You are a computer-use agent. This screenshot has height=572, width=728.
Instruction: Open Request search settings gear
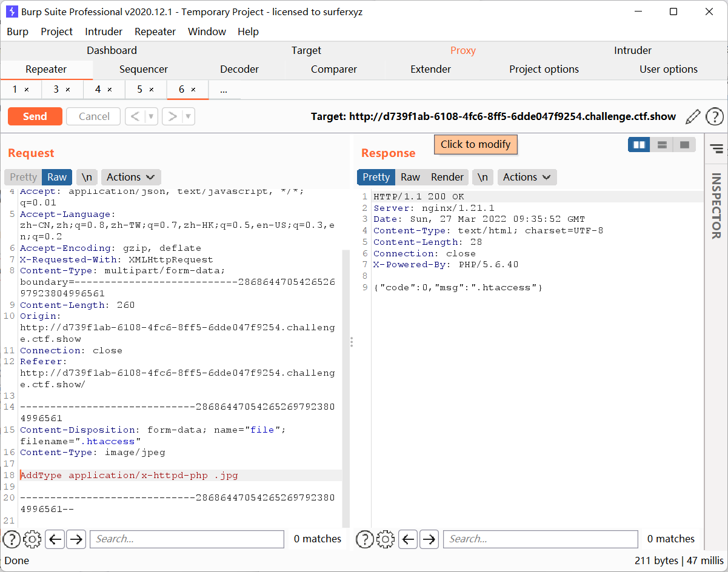pos(32,539)
